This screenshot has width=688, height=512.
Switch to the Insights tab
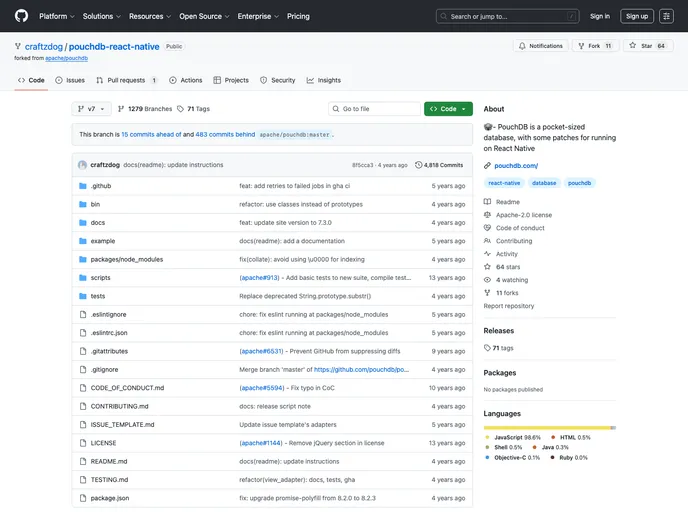[x=324, y=80]
